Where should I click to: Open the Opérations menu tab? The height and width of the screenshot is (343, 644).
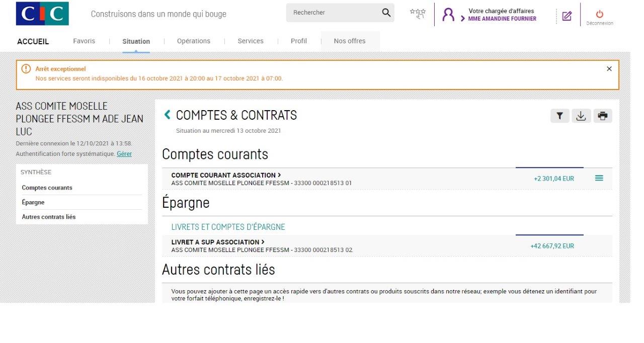pyautogui.click(x=193, y=41)
